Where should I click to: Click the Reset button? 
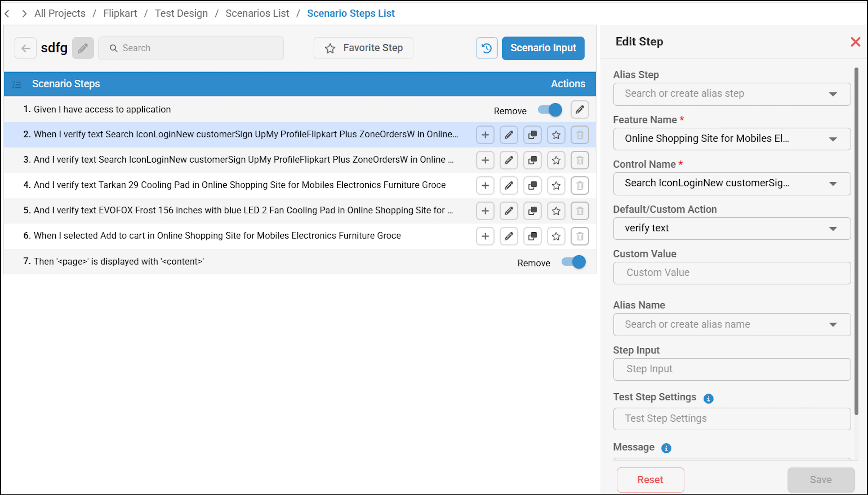pyautogui.click(x=650, y=479)
